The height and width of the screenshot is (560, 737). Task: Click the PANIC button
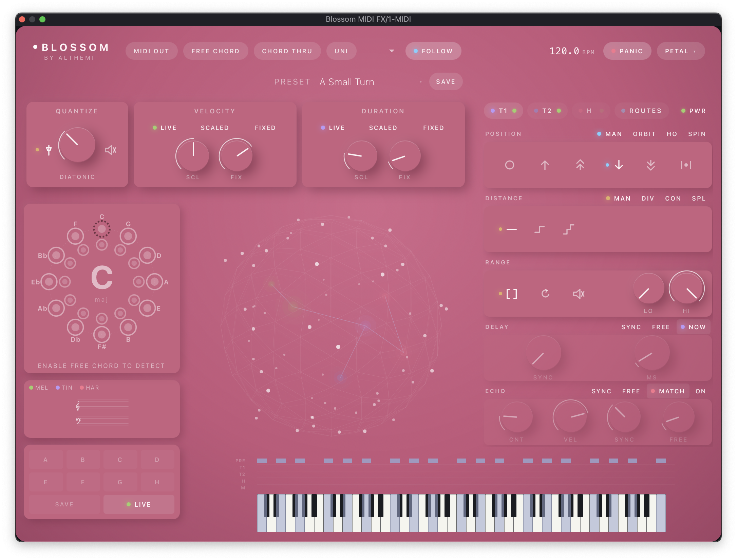627,51
